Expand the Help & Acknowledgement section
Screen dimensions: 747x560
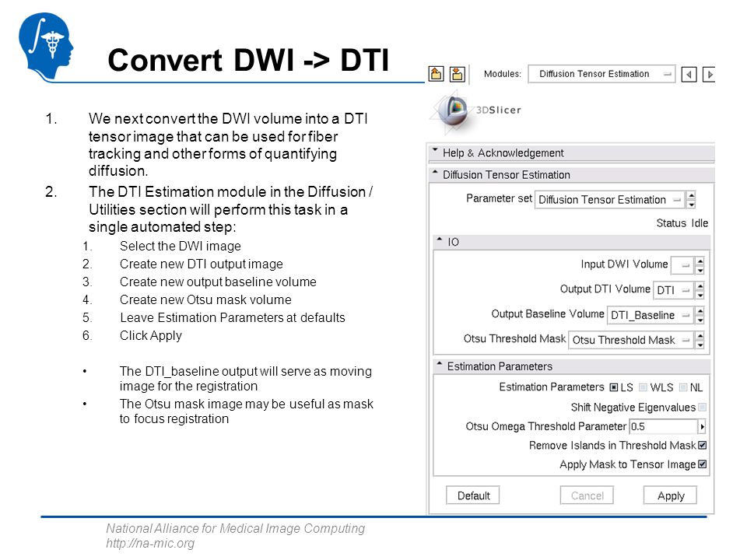click(x=571, y=153)
